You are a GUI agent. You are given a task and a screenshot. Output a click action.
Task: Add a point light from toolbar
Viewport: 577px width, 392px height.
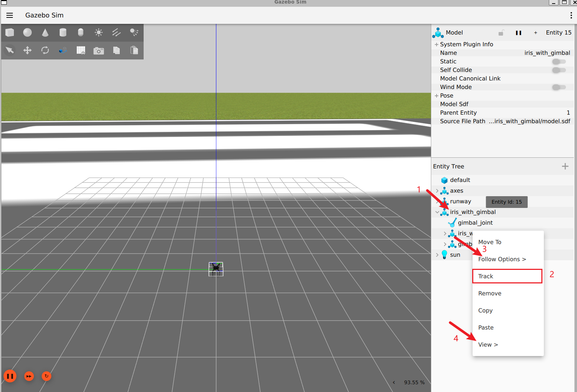(98, 33)
